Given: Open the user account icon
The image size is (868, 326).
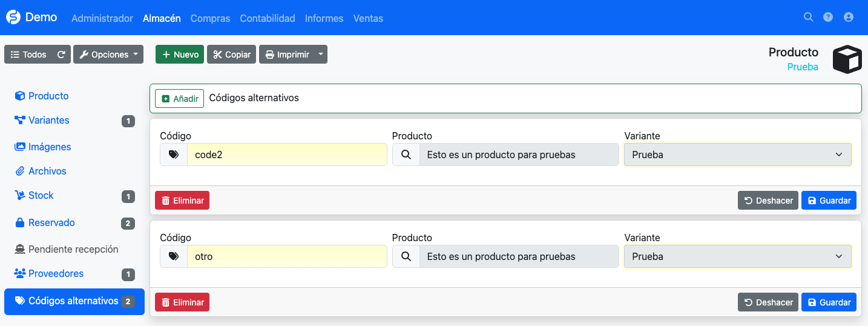Looking at the screenshot, I should (x=849, y=18).
